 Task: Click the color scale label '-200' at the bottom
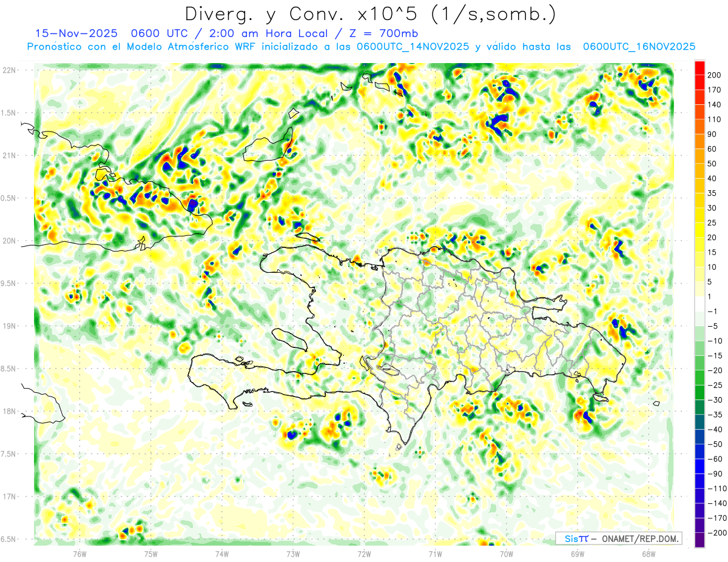point(716,534)
